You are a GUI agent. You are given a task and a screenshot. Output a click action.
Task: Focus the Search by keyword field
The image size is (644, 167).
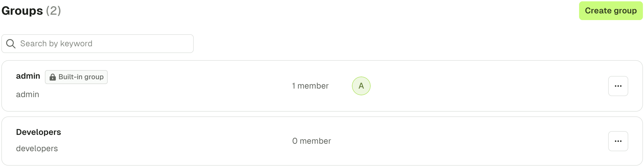[98, 44]
